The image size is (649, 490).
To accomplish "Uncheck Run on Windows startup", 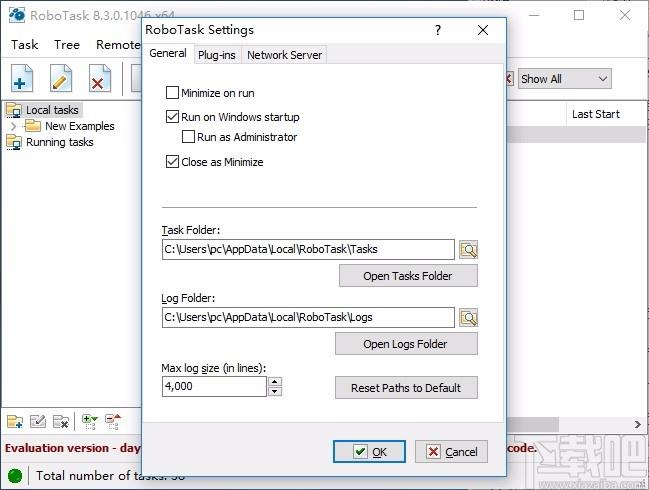I will (172, 117).
